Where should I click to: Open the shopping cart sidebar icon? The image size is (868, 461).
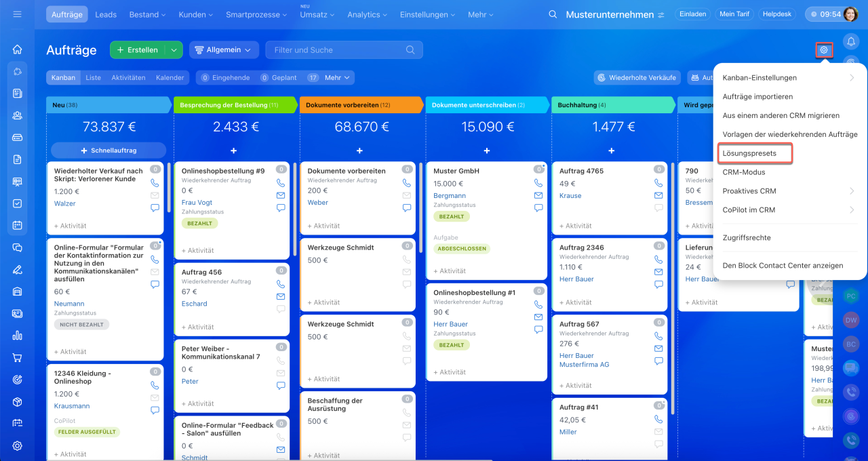coord(18,357)
